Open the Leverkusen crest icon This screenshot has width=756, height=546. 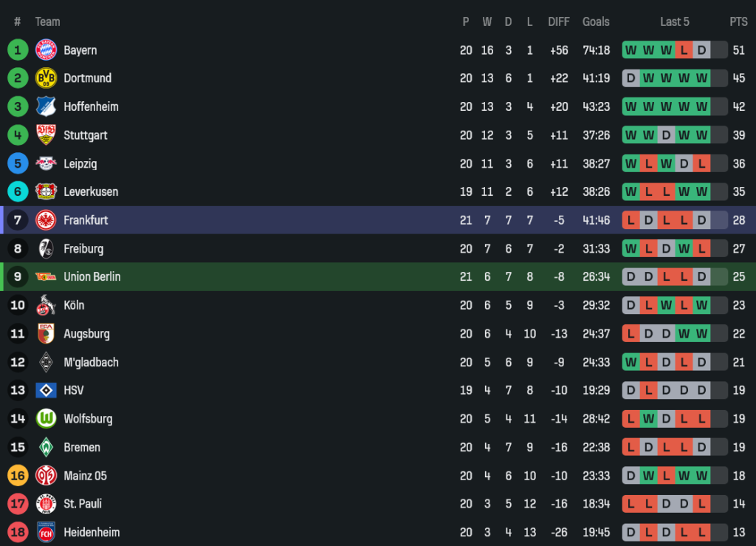(x=46, y=191)
